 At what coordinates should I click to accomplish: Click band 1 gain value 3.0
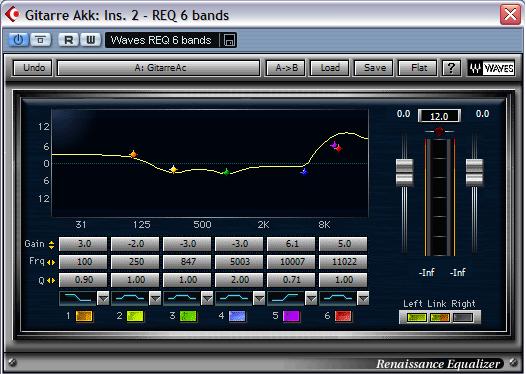[x=83, y=244]
